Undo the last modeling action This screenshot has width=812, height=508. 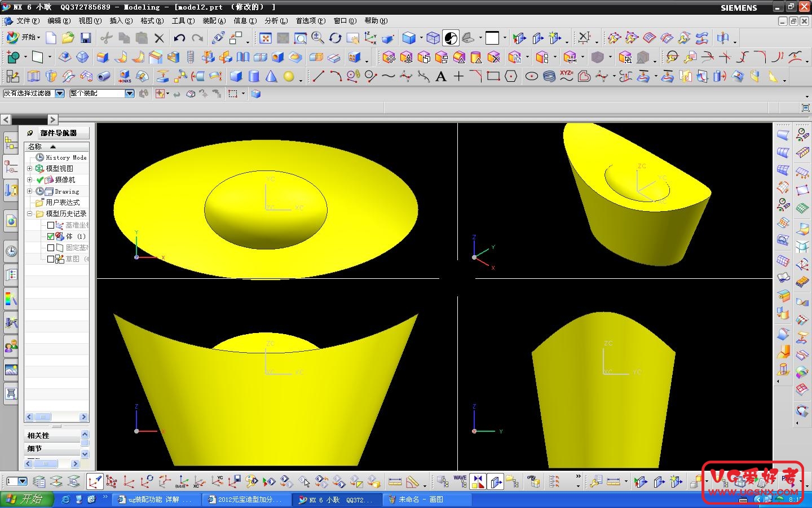(x=179, y=38)
